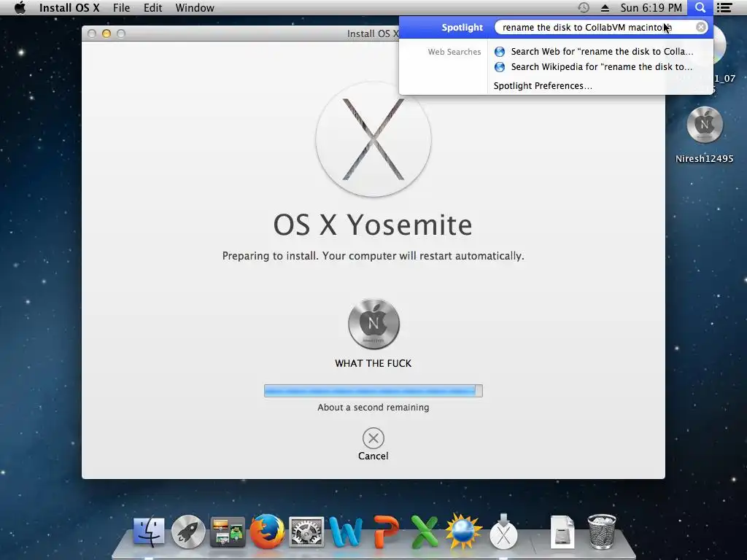Click Install OS X Yosemite icon in Dock
Viewport: 747px width, 560px height.
click(x=503, y=532)
